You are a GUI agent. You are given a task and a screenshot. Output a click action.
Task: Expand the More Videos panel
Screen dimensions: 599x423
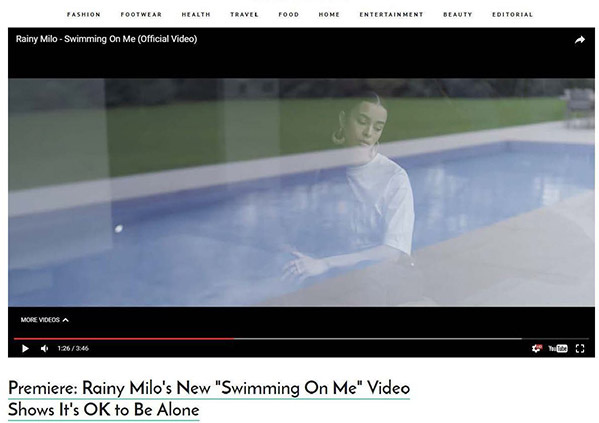45,320
